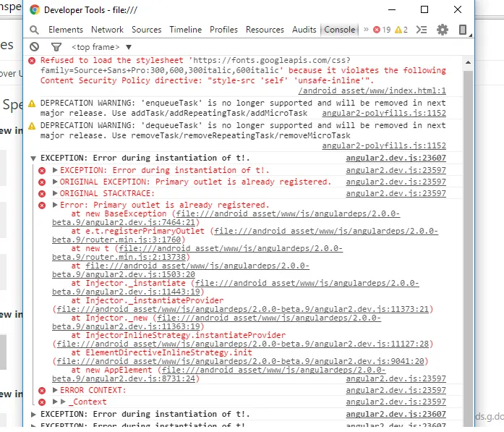Open the Sources tab
The height and width of the screenshot is (432, 504).
click(147, 30)
